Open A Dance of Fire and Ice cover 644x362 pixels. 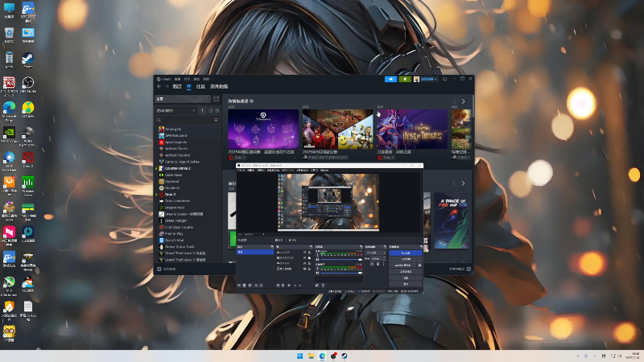pyautogui.click(x=452, y=220)
